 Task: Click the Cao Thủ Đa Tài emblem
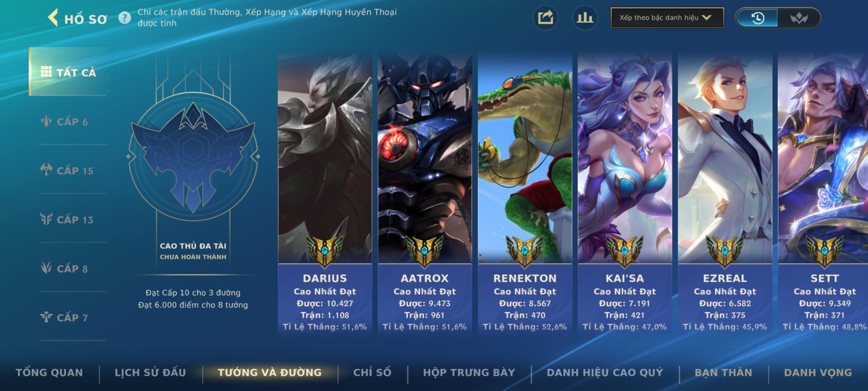click(x=193, y=156)
